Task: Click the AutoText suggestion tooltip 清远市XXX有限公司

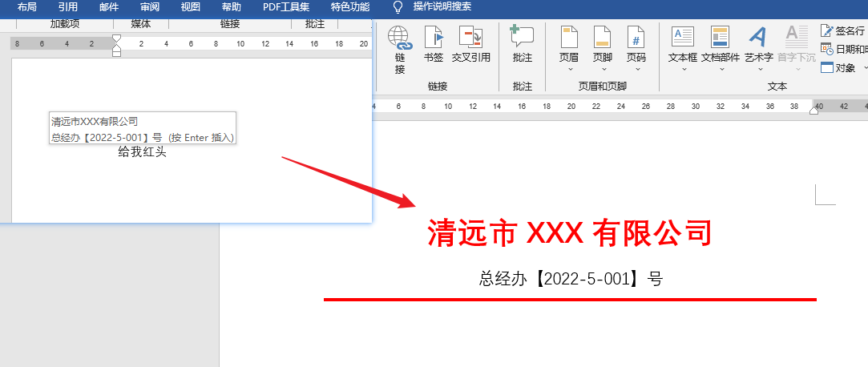Action: pos(143,128)
